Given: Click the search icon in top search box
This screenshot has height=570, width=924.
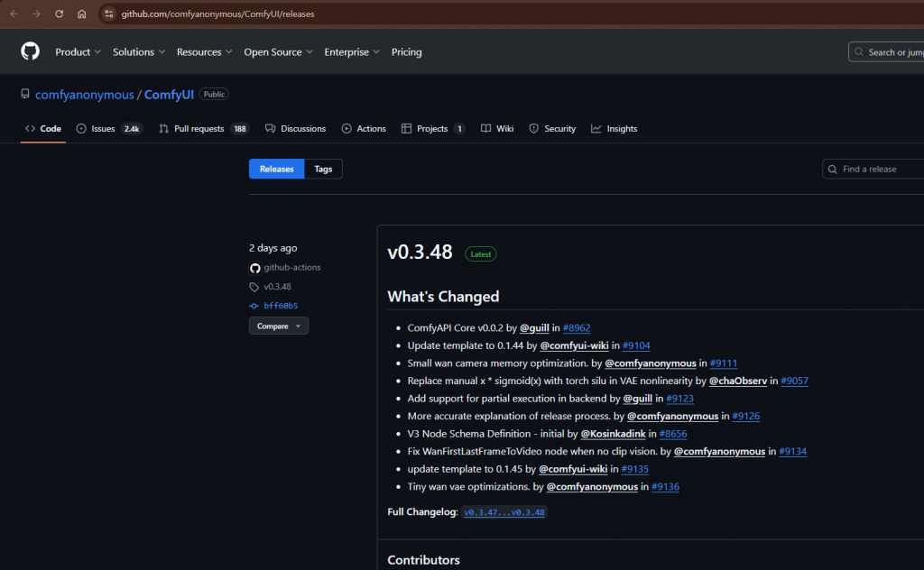Looking at the screenshot, I should click(859, 51).
